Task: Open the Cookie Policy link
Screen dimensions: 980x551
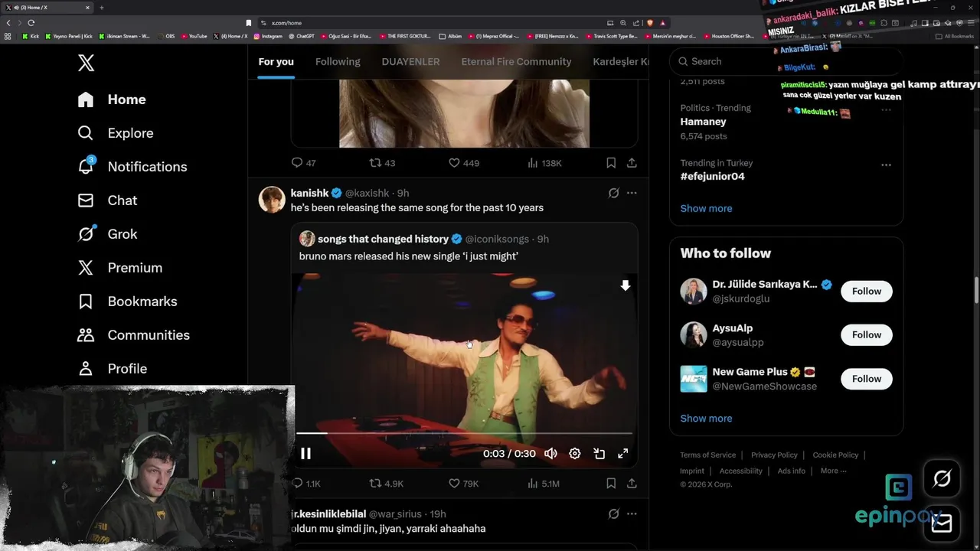Action: tap(835, 455)
